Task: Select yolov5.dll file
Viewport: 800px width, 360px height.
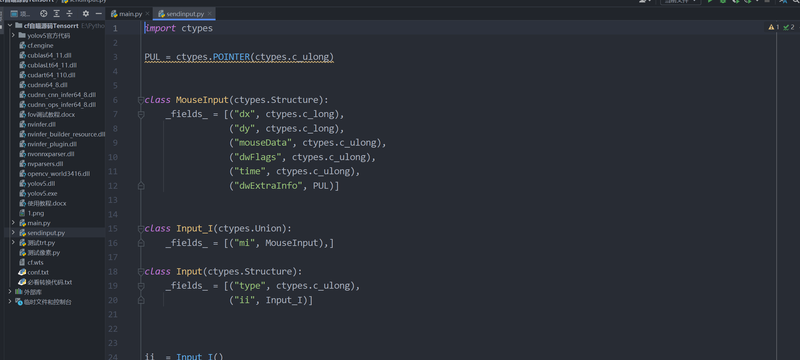Action: tap(37, 184)
